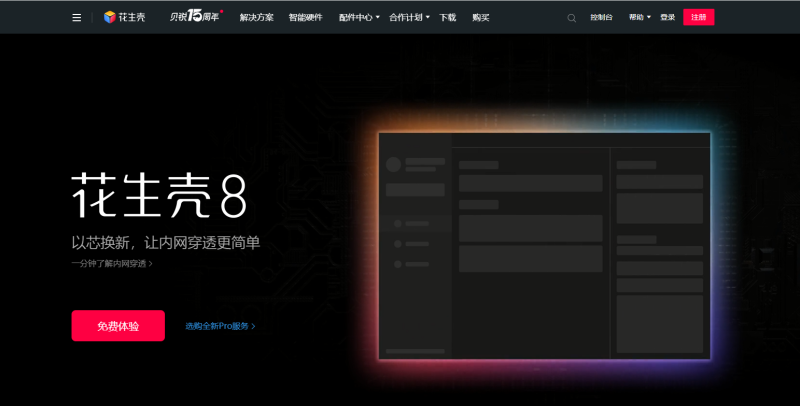Click the glowing app window preview image

(544, 246)
